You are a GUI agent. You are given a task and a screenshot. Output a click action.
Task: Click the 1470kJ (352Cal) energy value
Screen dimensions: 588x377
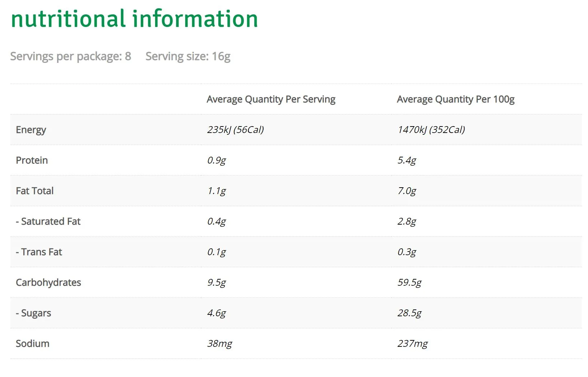click(431, 130)
